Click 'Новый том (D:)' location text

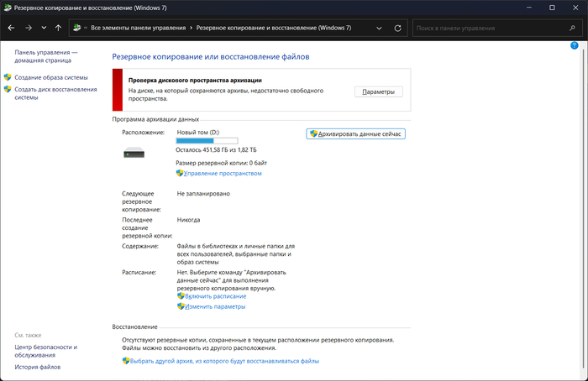tap(198, 133)
